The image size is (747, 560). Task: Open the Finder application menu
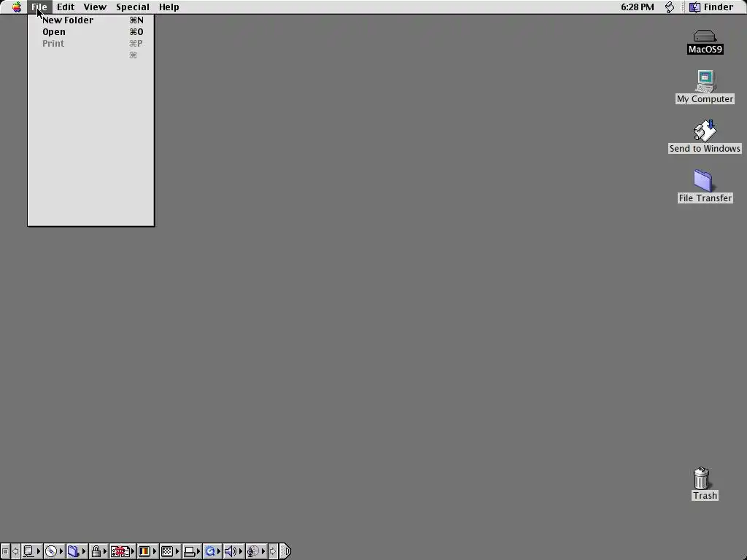(x=713, y=7)
